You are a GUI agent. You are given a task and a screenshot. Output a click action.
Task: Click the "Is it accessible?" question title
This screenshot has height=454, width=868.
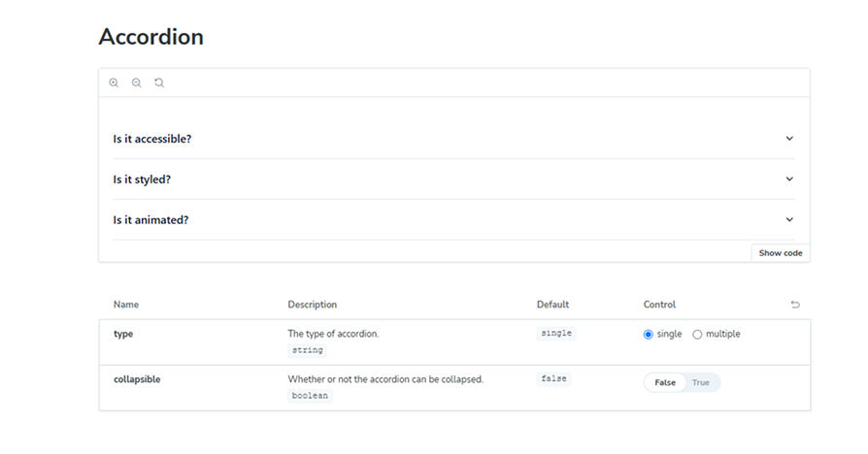152,139
